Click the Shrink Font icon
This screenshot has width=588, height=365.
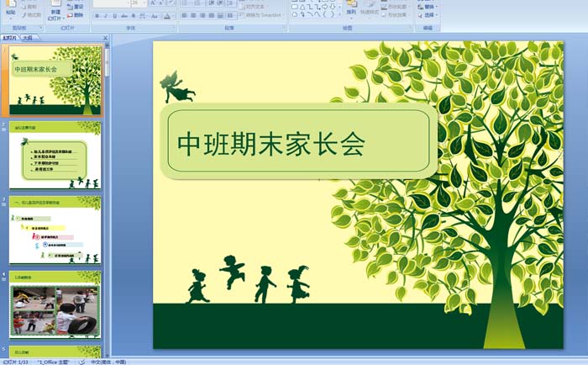pos(161,3)
